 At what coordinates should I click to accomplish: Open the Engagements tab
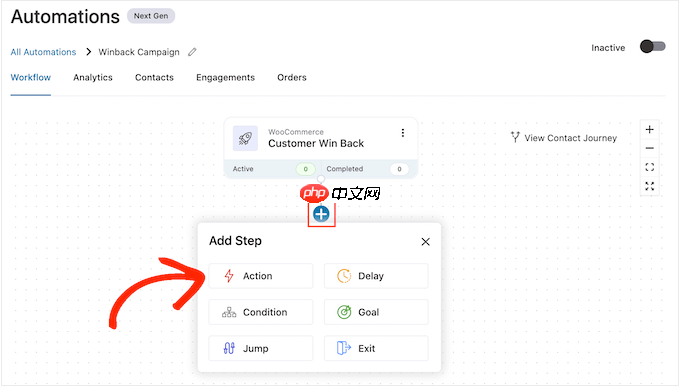click(226, 78)
